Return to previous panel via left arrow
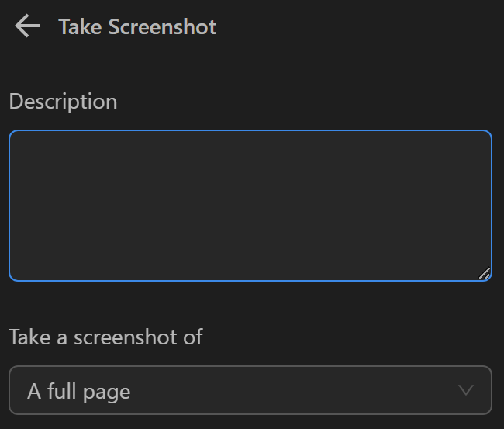 coord(27,26)
